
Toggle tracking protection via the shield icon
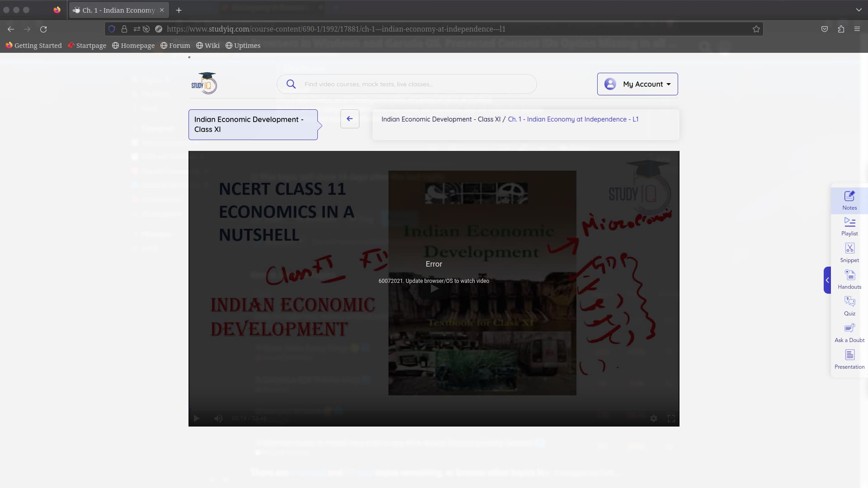click(x=112, y=28)
